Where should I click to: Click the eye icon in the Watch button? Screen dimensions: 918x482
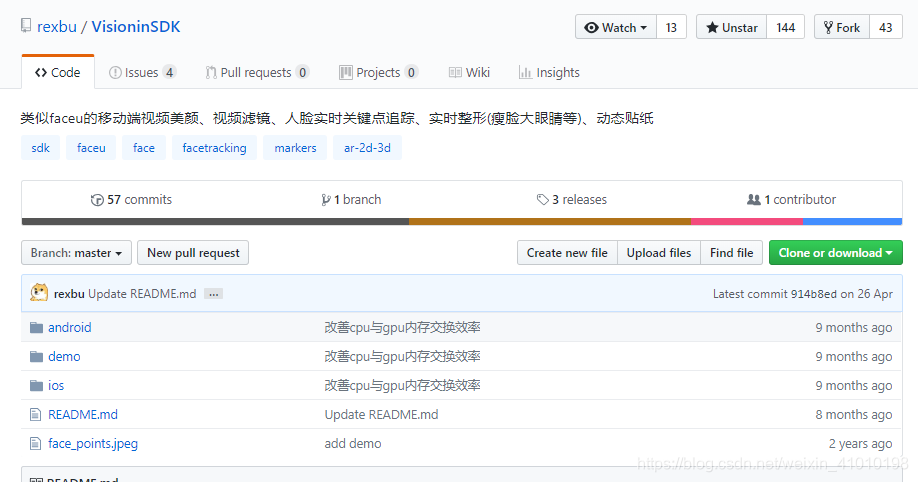click(x=591, y=28)
